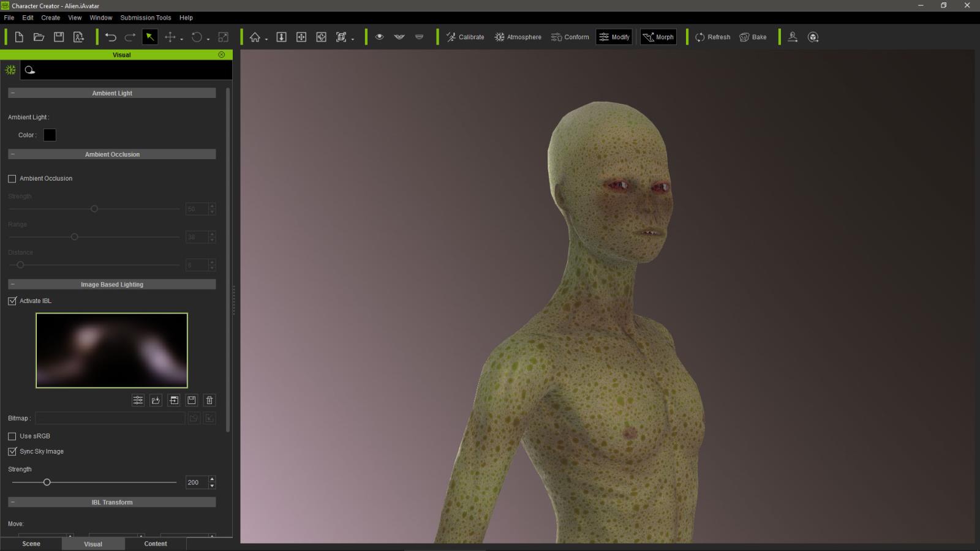
Task: Click the Atmosphere toolbar button
Action: pos(518,37)
